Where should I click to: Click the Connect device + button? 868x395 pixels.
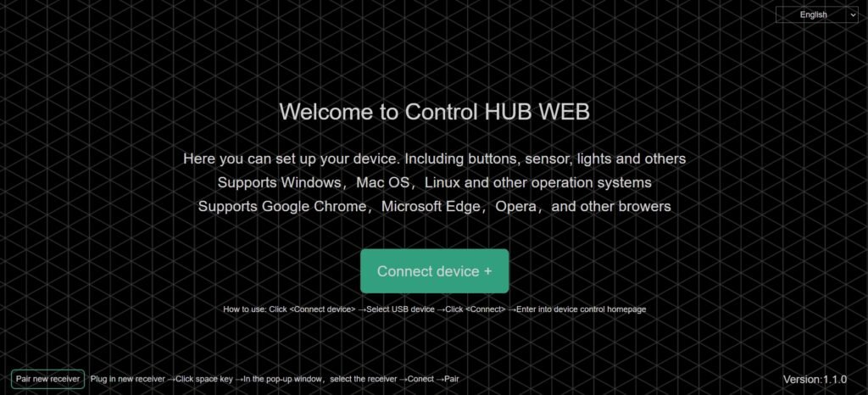[435, 271]
